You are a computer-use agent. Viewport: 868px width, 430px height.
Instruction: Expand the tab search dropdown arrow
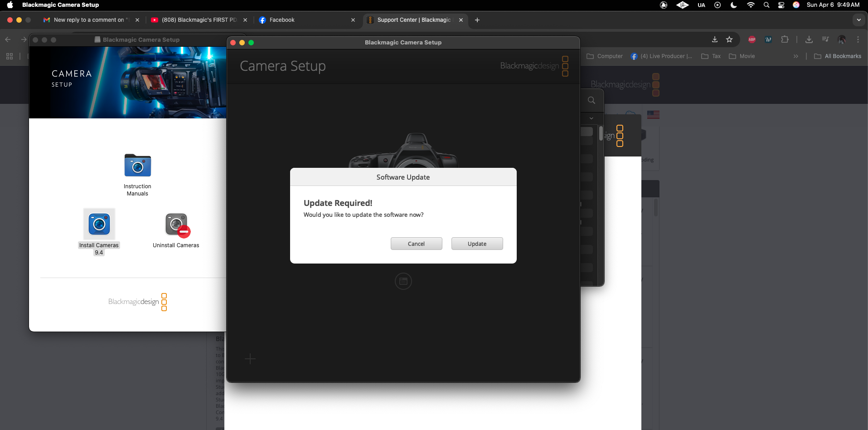coord(858,20)
